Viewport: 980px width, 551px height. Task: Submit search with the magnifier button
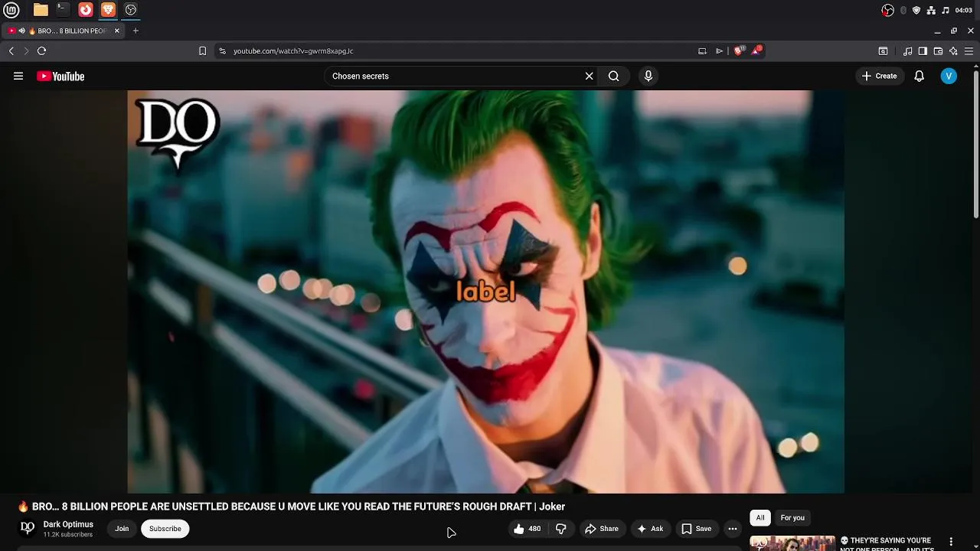click(x=613, y=76)
